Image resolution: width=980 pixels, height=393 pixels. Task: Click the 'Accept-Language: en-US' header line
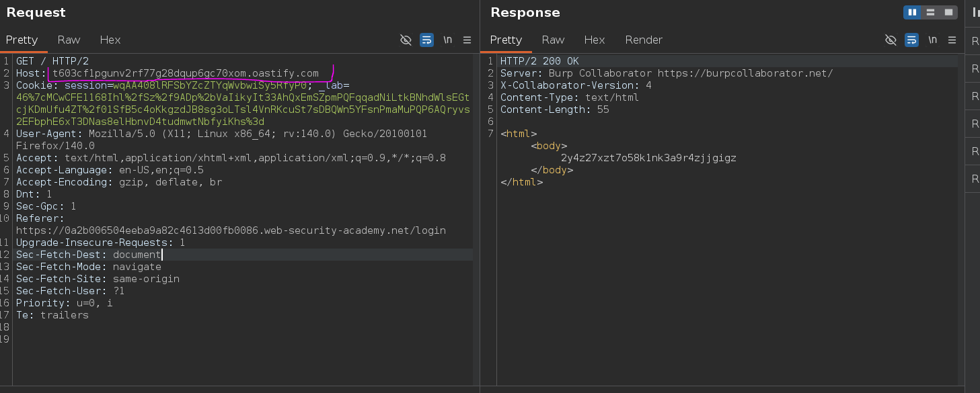tap(110, 170)
